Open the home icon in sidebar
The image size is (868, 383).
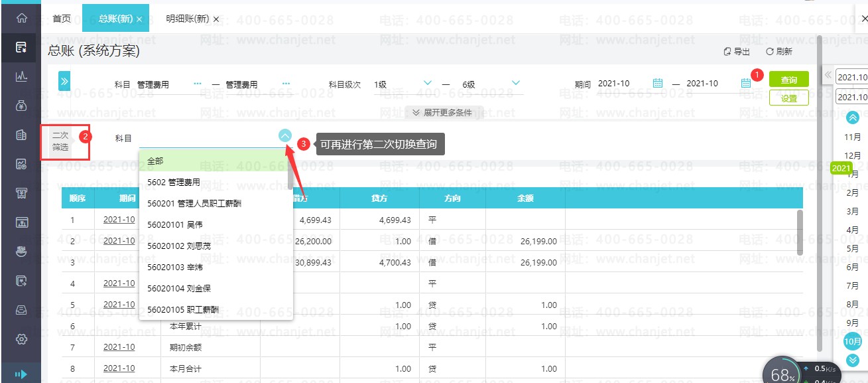(x=21, y=19)
